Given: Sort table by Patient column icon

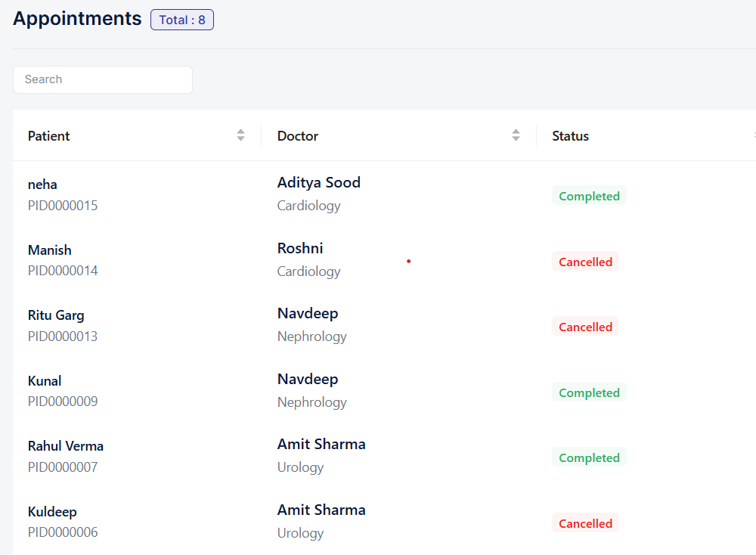Looking at the screenshot, I should [x=240, y=135].
